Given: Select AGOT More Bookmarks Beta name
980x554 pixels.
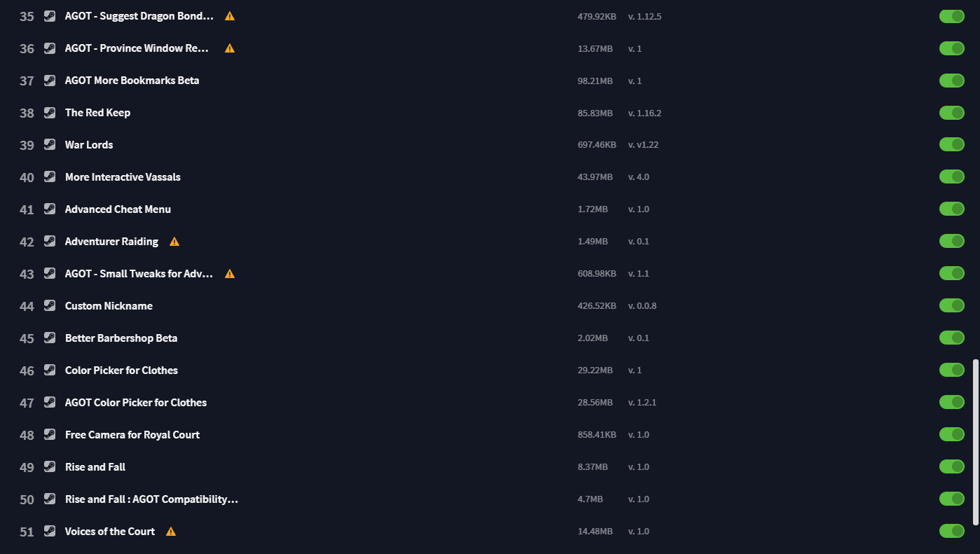Looking at the screenshot, I should click(132, 80).
